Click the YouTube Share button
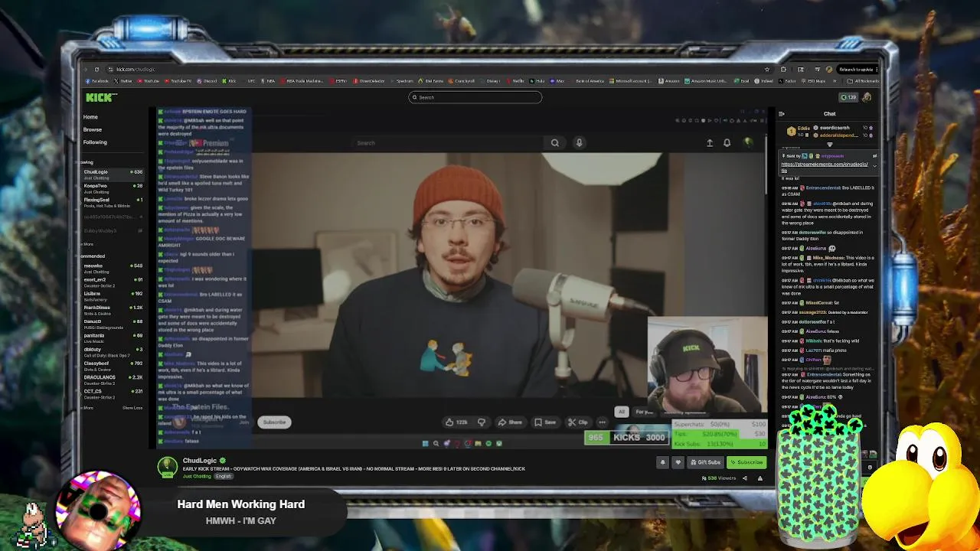This screenshot has width=980, height=551. [510, 422]
